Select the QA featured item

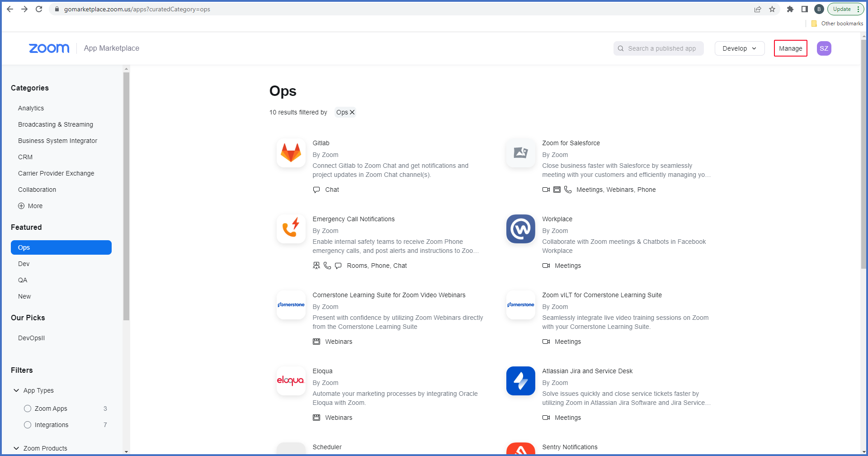23,280
